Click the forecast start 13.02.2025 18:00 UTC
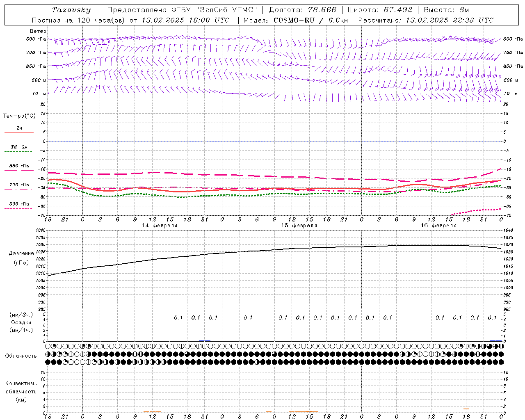Viewport: 525px width, 420px height. (185, 20)
